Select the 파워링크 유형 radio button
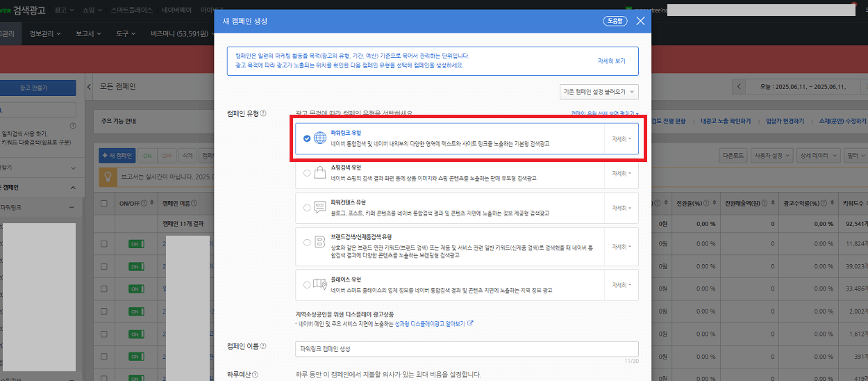Image resolution: width=868 pixels, height=381 pixels. [x=307, y=138]
